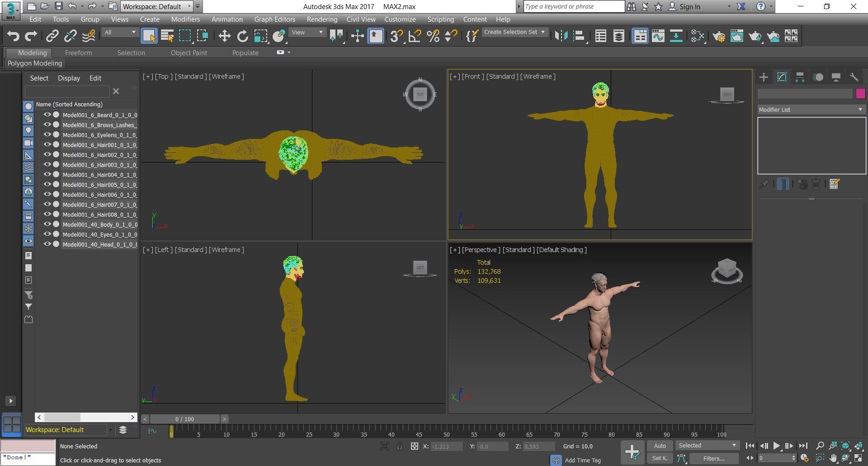
Task: Hide Model001_40_Head object via eye icon
Action: 47,244
